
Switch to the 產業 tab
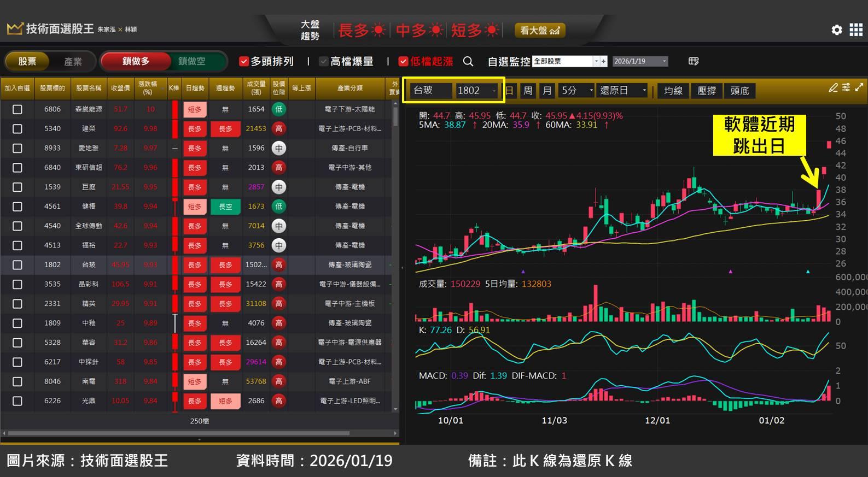(x=73, y=61)
